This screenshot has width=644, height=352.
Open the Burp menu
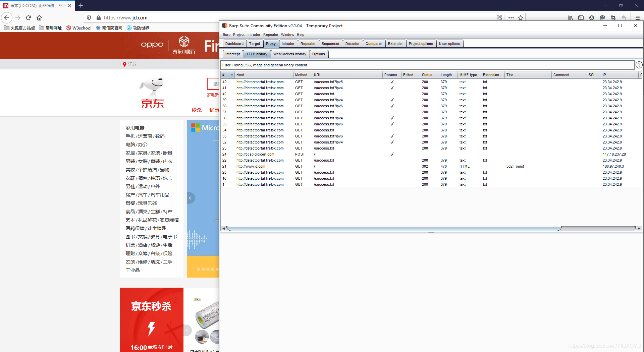pos(226,35)
